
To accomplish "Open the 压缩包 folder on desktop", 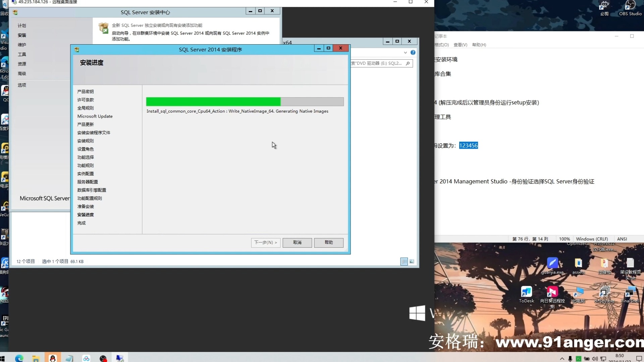I will (x=604, y=266).
